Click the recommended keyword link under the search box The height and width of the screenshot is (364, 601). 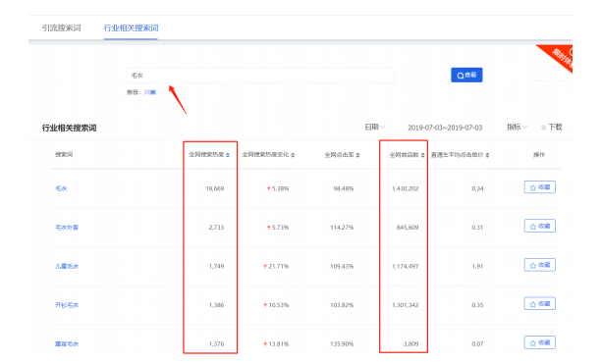[150, 92]
